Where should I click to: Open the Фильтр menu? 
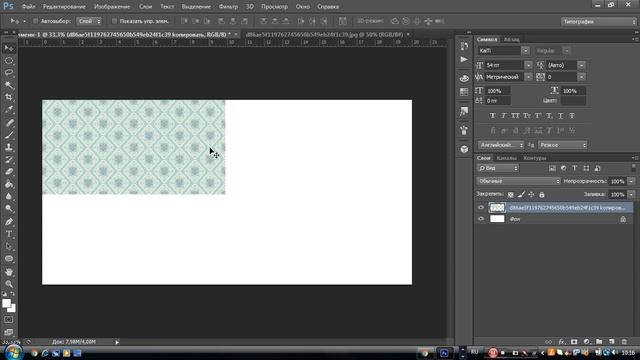pyautogui.click(x=228, y=7)
